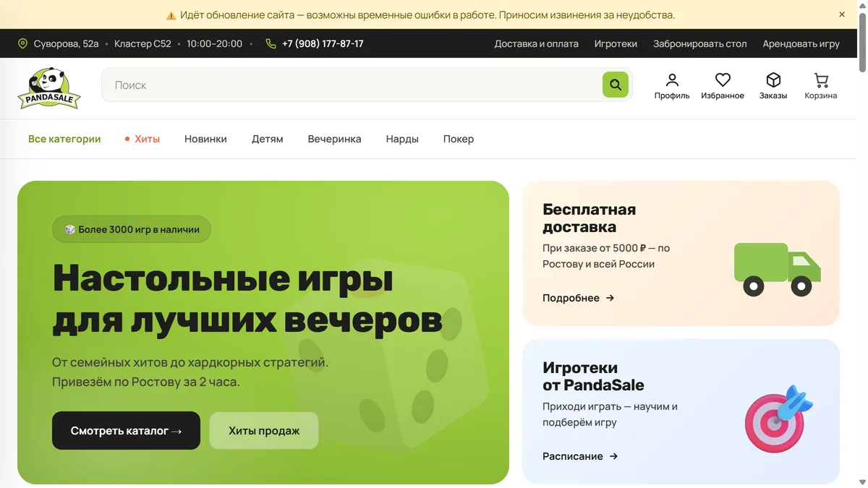868x488 pixels.
Task: Click the 10:00–20:00 opening hours
Action: pos(215,43)
